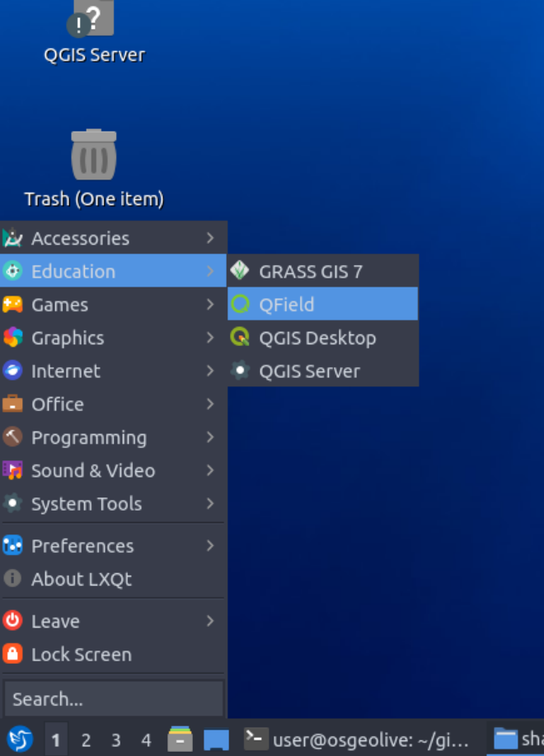Click the blue folder taskbar icon
The width and height of the screenshot is (544, 756).
coord(505,739)
